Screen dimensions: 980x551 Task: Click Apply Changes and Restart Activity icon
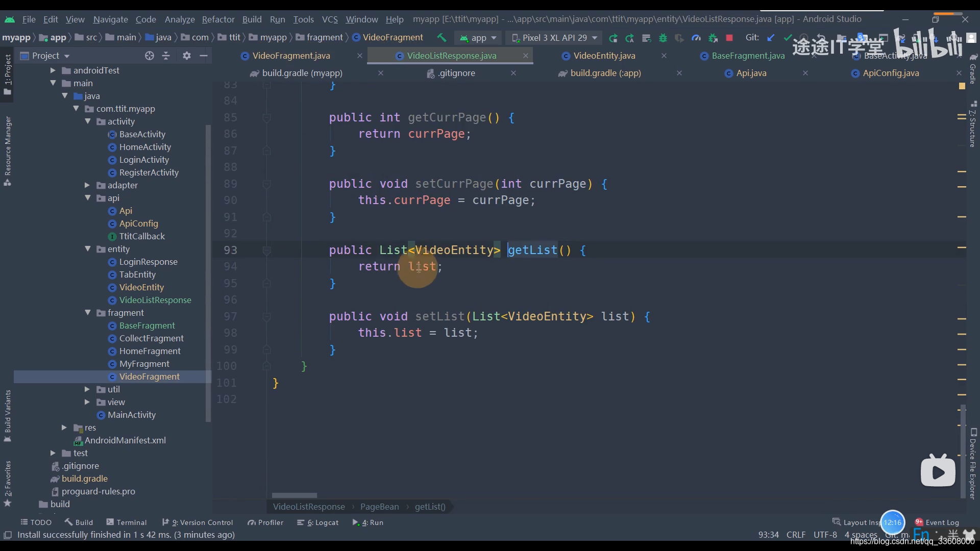coord(630,38)
